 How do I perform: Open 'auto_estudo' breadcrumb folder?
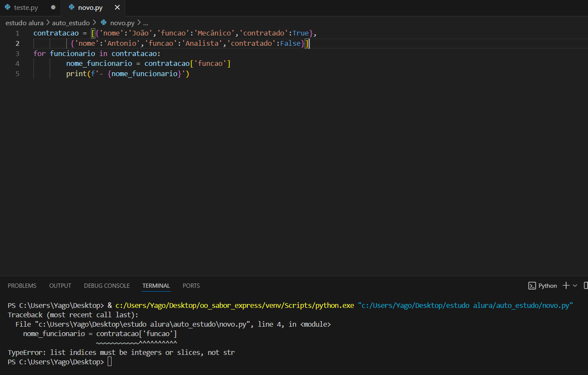click(x=71, y=23)
